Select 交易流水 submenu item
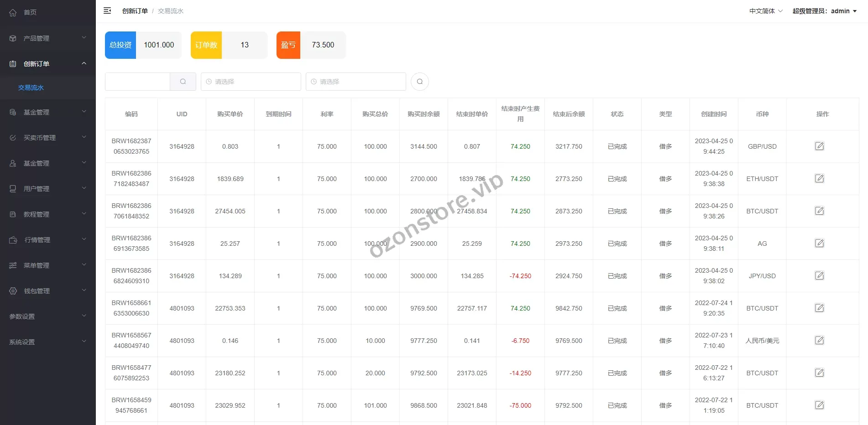This screenshot has height=425, width=868. 31,88
